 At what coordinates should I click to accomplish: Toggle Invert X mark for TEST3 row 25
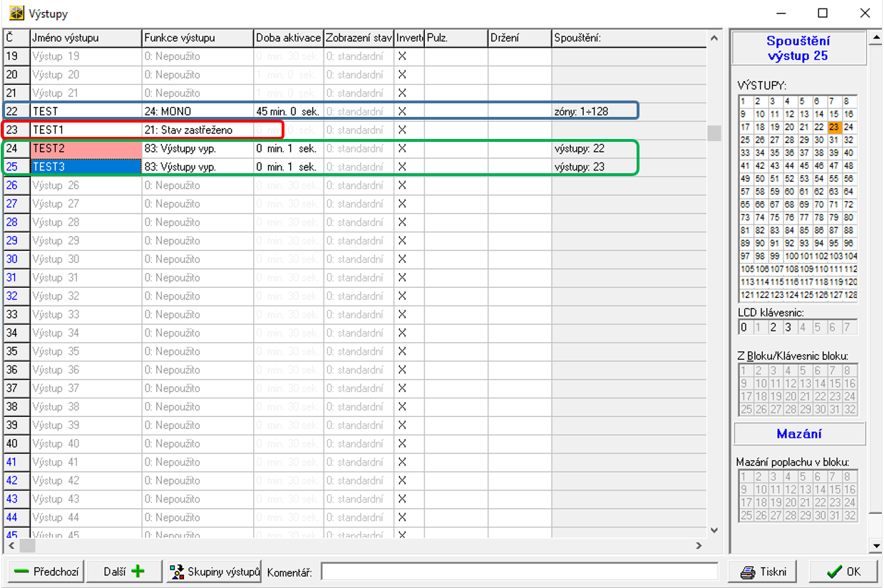coord(402,167)
